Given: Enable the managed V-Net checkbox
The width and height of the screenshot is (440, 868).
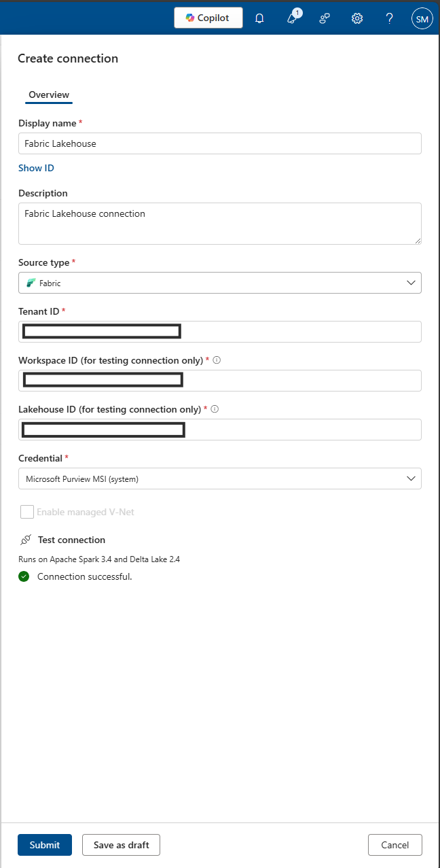Looking at the screenshot, I should 27,512.
